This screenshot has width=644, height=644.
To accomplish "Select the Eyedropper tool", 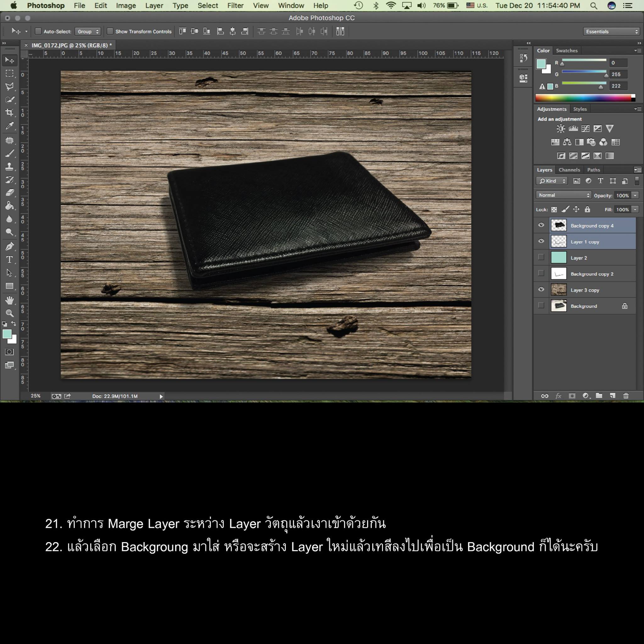I will tap(10, 126).
